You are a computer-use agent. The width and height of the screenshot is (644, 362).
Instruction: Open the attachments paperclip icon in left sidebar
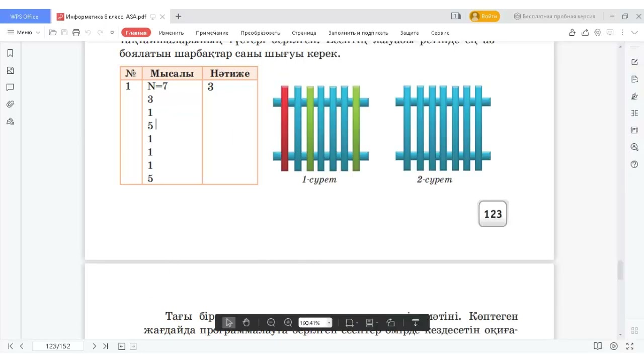(10, 104)
